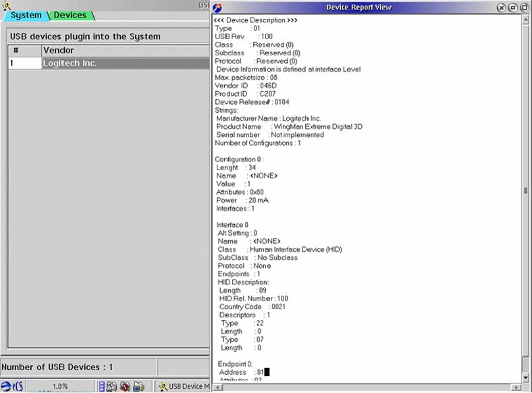The width and height of the screenshot is (532, 393).
Task: Click the 'Manufacturer Name : Logitech Inc.' line
Action: (x=269, y=118)
